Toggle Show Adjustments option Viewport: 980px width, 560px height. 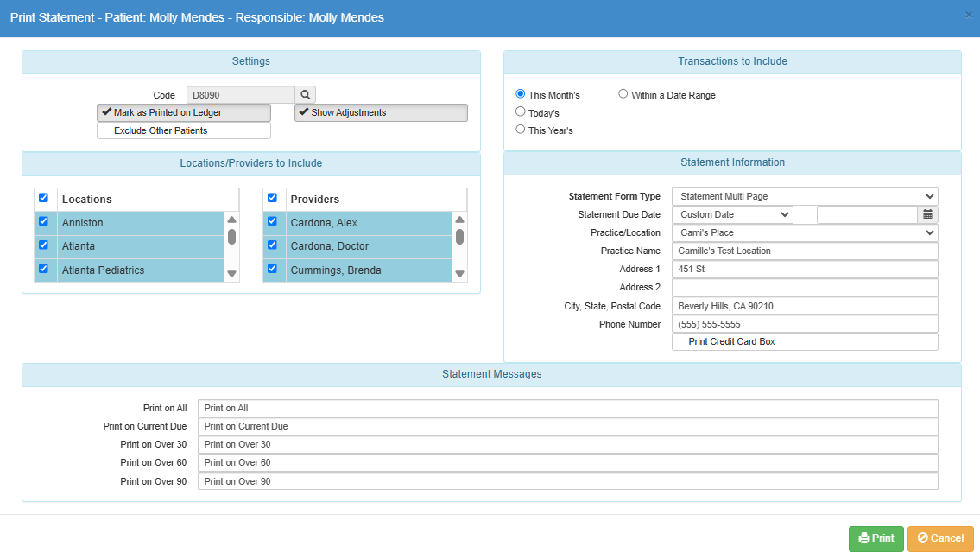pyautogui.click(x=382, y=112)
